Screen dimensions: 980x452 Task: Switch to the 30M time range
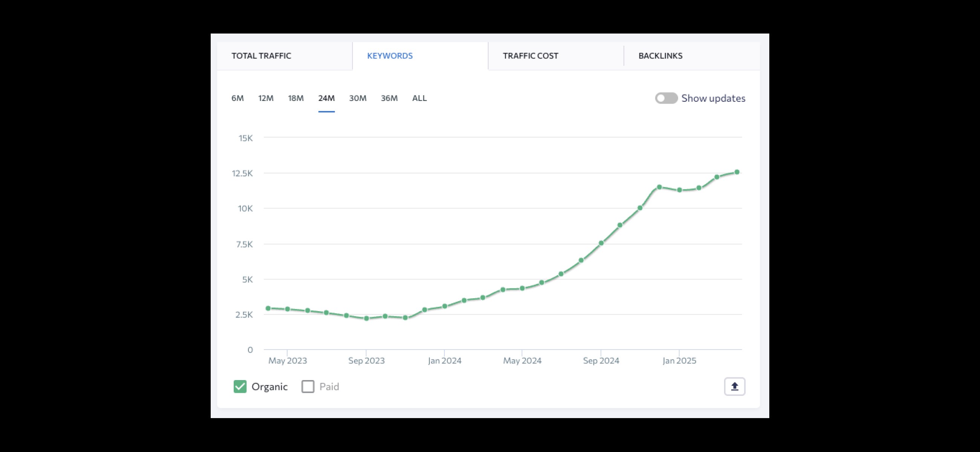tap(358, 98)
